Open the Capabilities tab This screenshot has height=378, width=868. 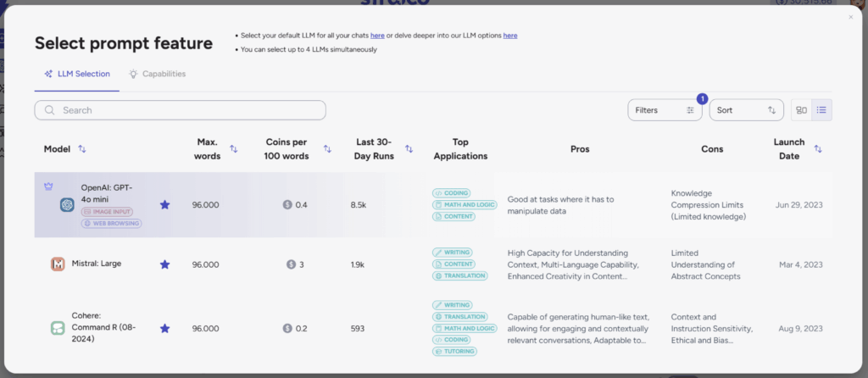click(157, 74)
